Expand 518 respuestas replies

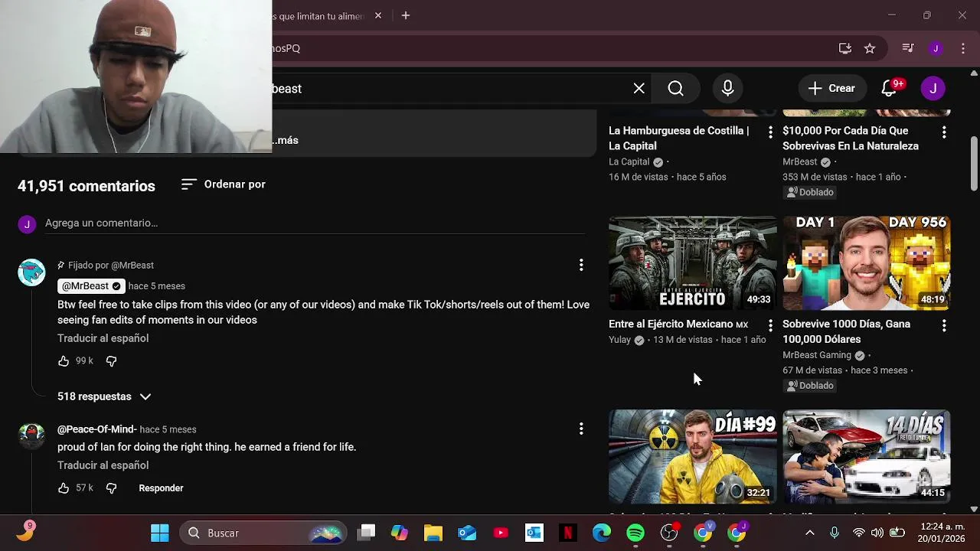click(x=104, y=396)
